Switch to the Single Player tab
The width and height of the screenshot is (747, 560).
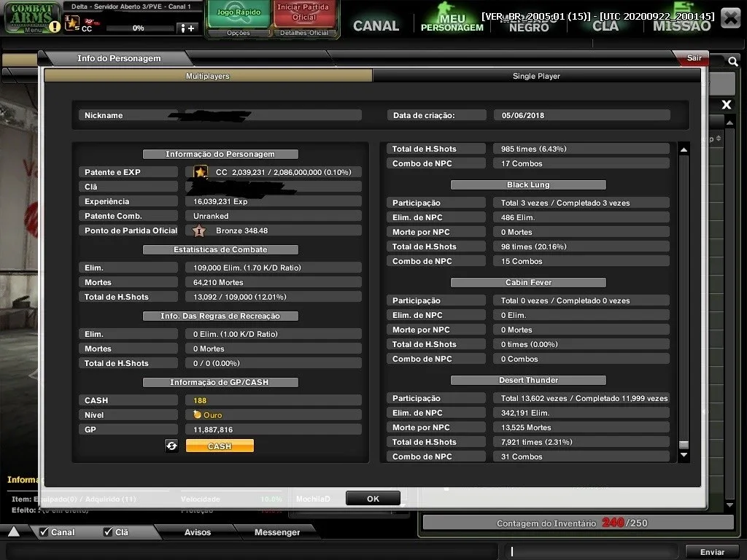536,76
